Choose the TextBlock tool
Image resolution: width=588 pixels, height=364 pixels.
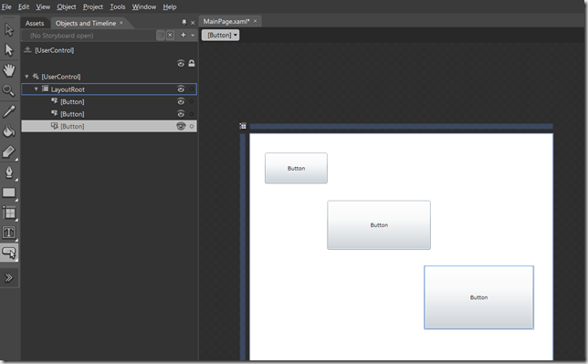[x=9, y=233]
